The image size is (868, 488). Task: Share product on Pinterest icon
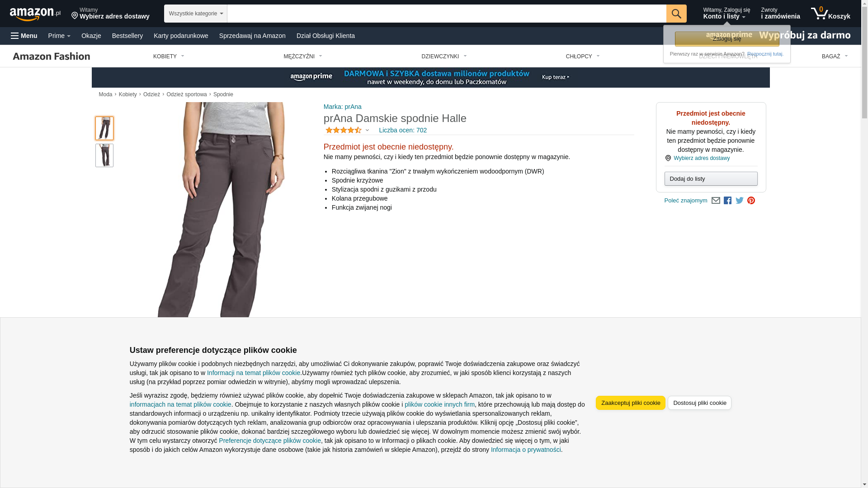coord(751,201)
